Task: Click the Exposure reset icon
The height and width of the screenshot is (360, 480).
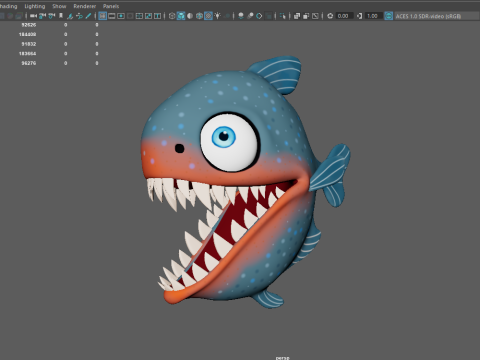Action: point(330,16)
